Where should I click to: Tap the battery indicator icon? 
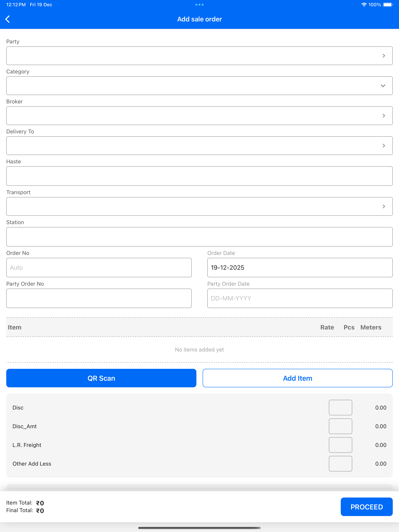388,4
